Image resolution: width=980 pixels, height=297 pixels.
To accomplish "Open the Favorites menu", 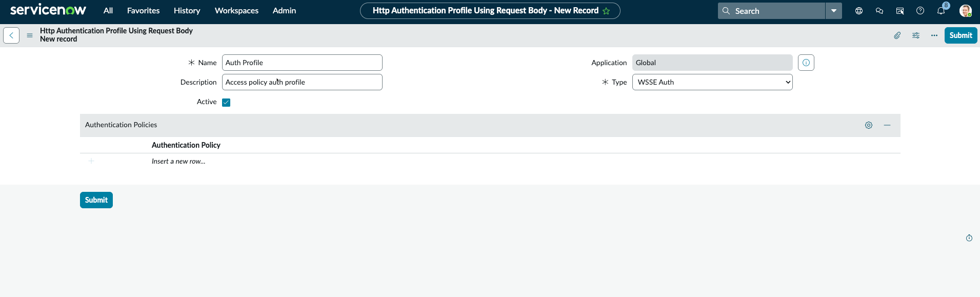I will tap(143, 10).
